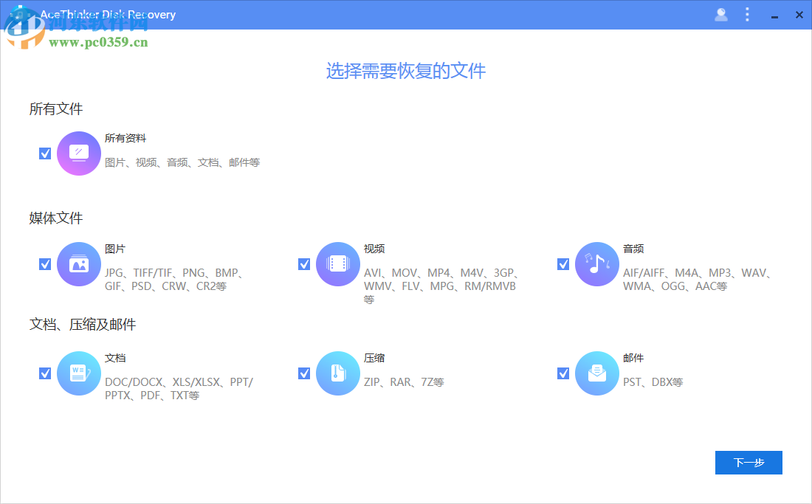Click the 下一步 (Next) button

click(748, 462)
